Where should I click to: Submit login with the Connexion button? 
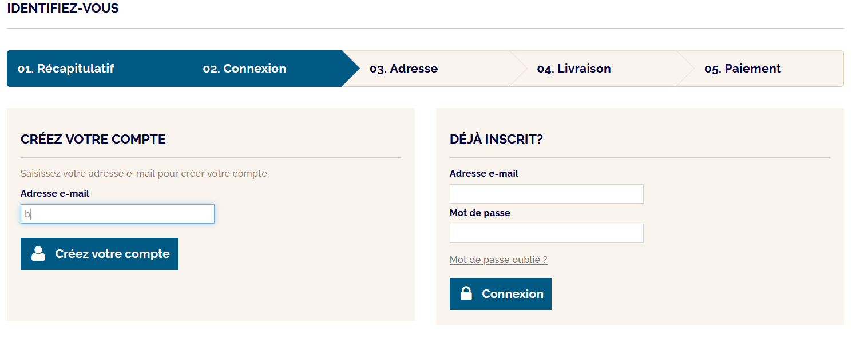tap(501, 294)
